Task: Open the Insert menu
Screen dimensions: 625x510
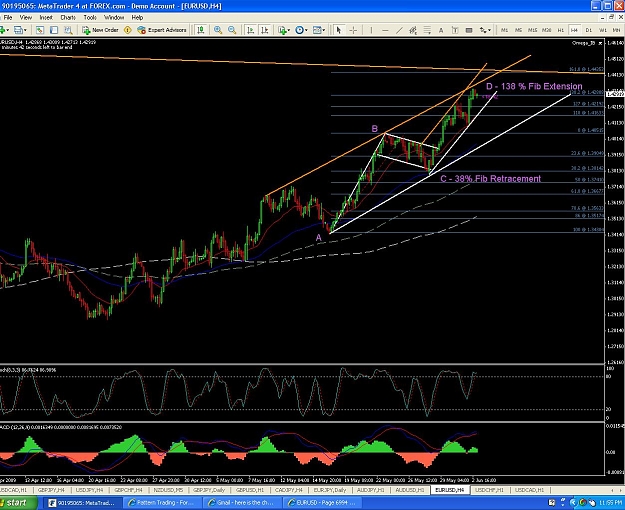Action: (x=46, y=18)
